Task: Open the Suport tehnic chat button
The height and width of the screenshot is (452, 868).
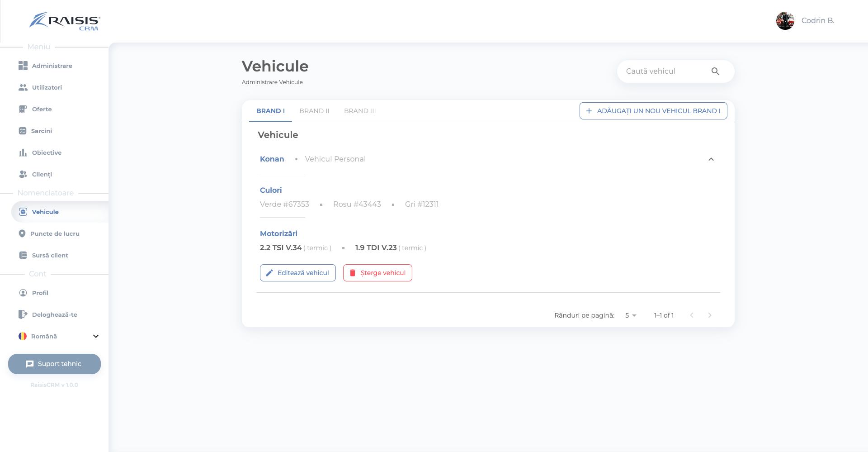Action: (x=54, y=364)
